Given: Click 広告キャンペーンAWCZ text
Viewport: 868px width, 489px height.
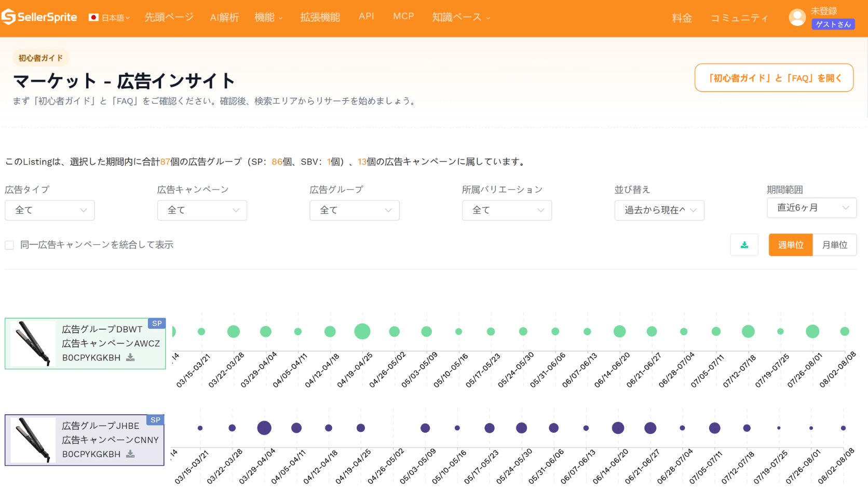Looking at the screenshot, I should click(111, 343).
